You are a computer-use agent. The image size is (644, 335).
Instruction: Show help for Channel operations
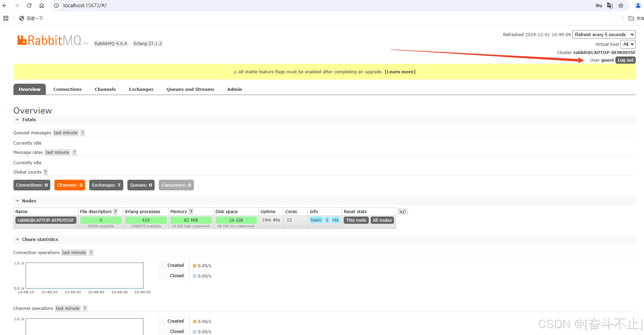(85, 308)
